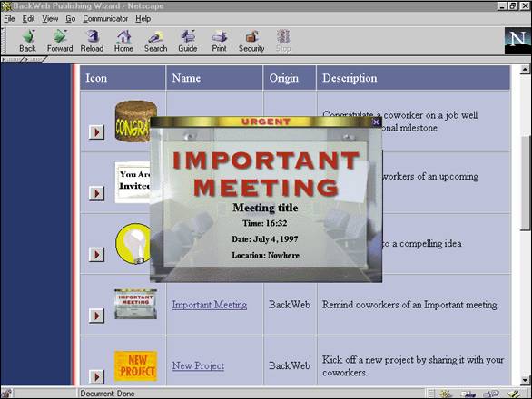
Task: Open the New Project link
Action: [198, 365]
